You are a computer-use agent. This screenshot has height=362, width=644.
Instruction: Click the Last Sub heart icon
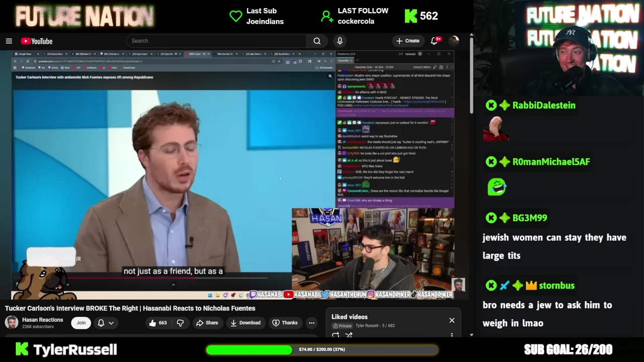click(235, 16)
